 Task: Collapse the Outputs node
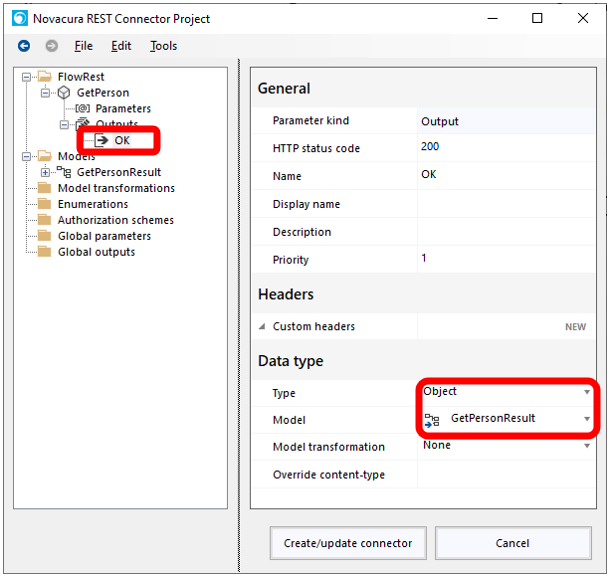[64, 125]
